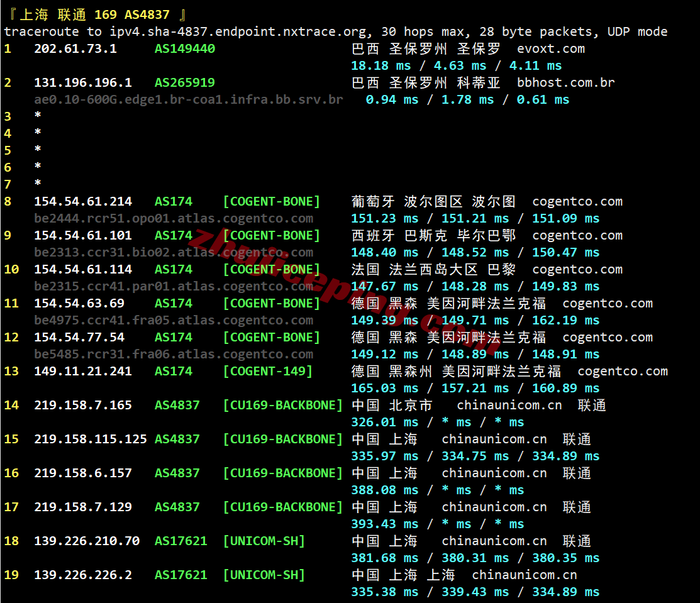Select location 葡萄牙 波尔图区 波尔图
700x603 pixels.
click(433, 201)
